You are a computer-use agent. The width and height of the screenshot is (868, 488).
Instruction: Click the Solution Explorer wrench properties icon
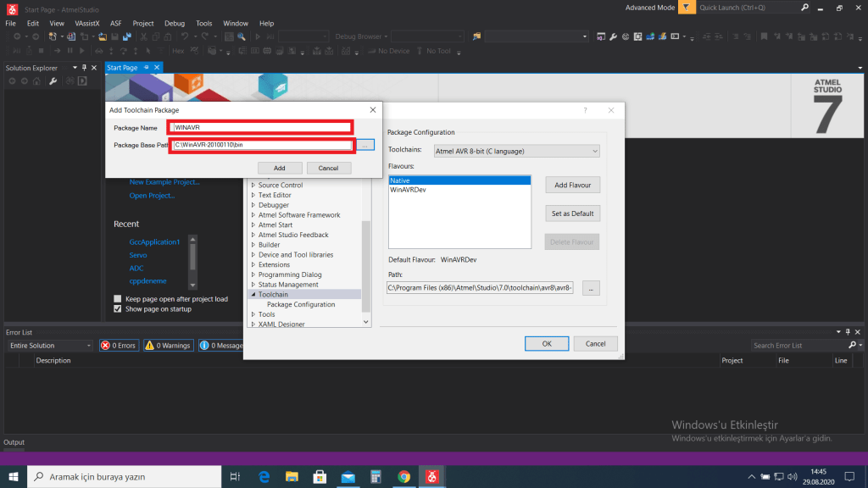[x=53, y=81]
